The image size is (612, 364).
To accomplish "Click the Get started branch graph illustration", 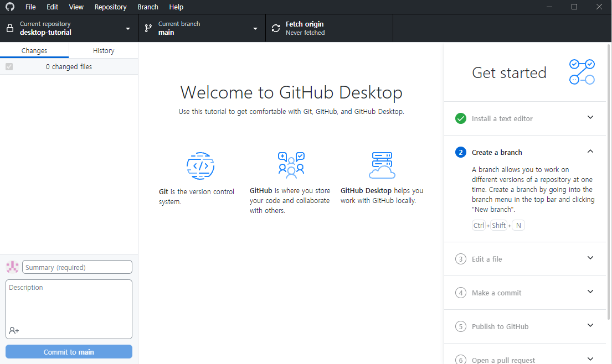I will click(582, 72).
